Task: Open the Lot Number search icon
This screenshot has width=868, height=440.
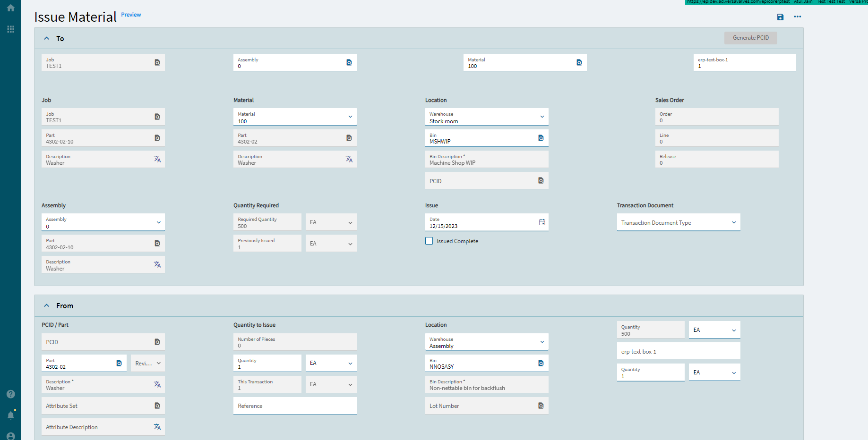Action: click(x=541, y=406)
